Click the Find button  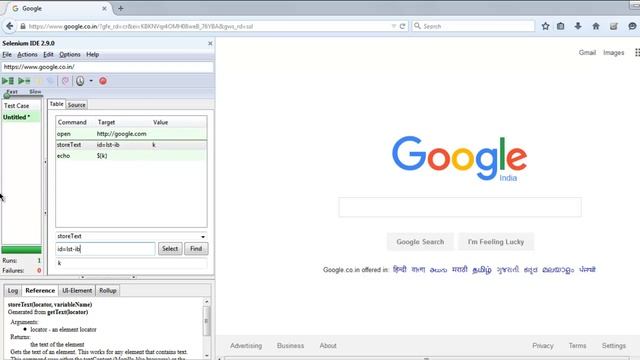point(196,249)
